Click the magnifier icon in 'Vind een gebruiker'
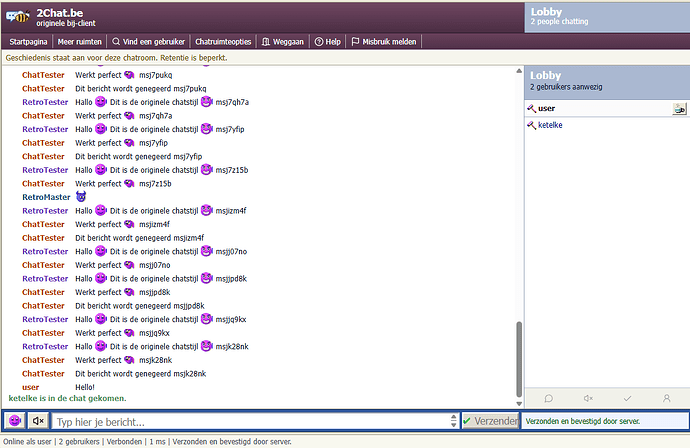Image resolution: width=690 pixels, height=448 pixels. (116, 41)
